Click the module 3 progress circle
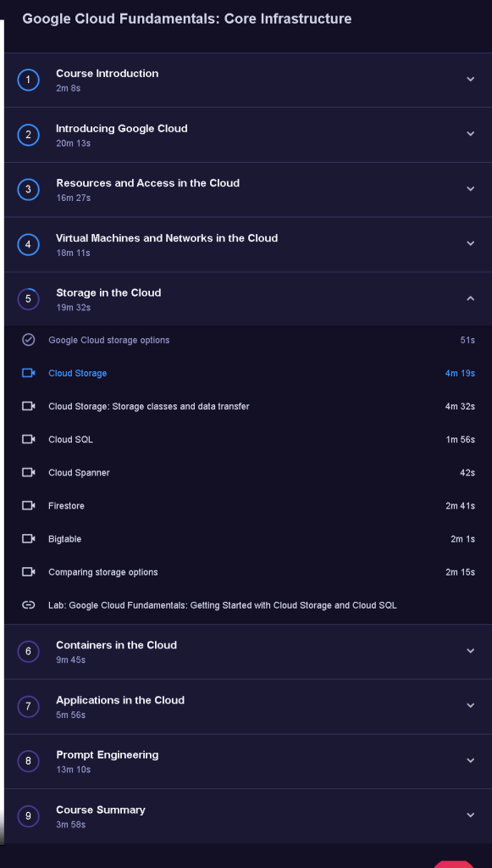The width and height of the screenshot is (492, 868). 28,190
